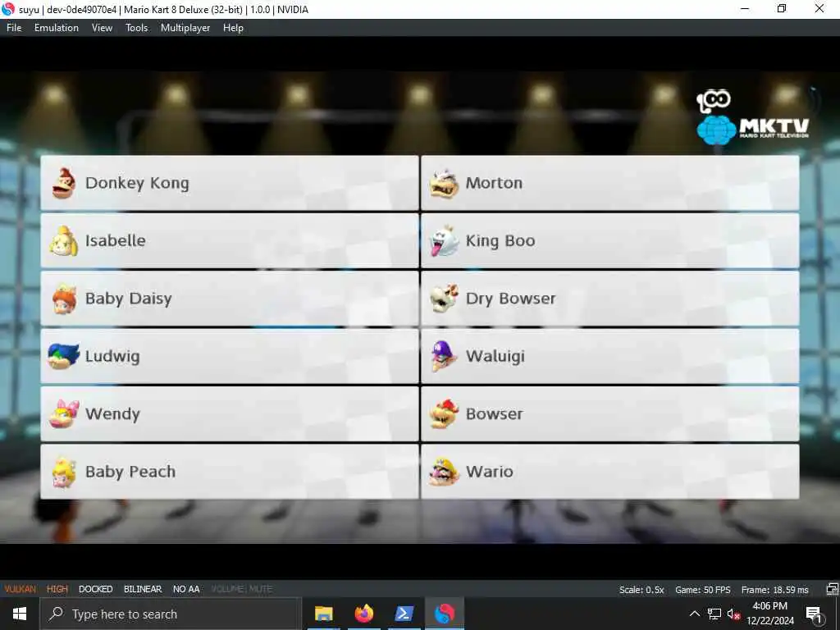Toggle the BILINEAR filter setting
840x630 pixels.
pyautogui.click(x=143, y=589)
